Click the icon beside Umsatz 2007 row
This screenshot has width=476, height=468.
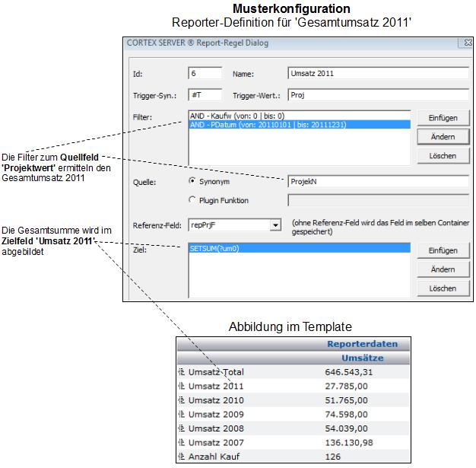click(x=181, y=443)
